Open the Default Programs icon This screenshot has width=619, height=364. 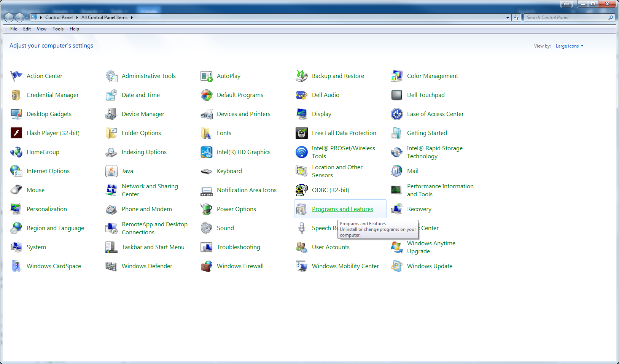[x=207, y=95]
